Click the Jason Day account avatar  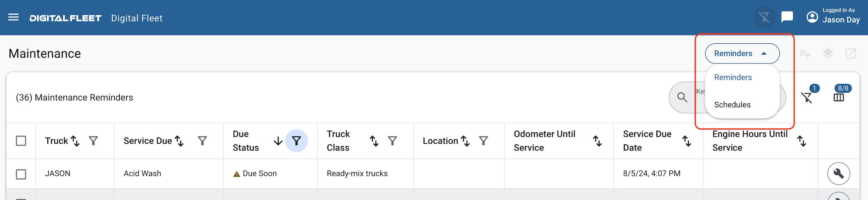click(812, 16)
